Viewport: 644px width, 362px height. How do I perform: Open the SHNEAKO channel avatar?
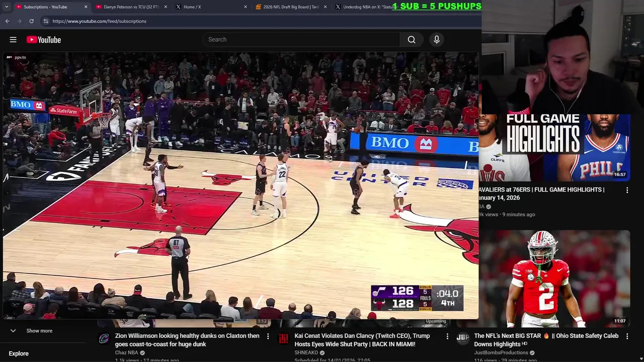[284, 338]
